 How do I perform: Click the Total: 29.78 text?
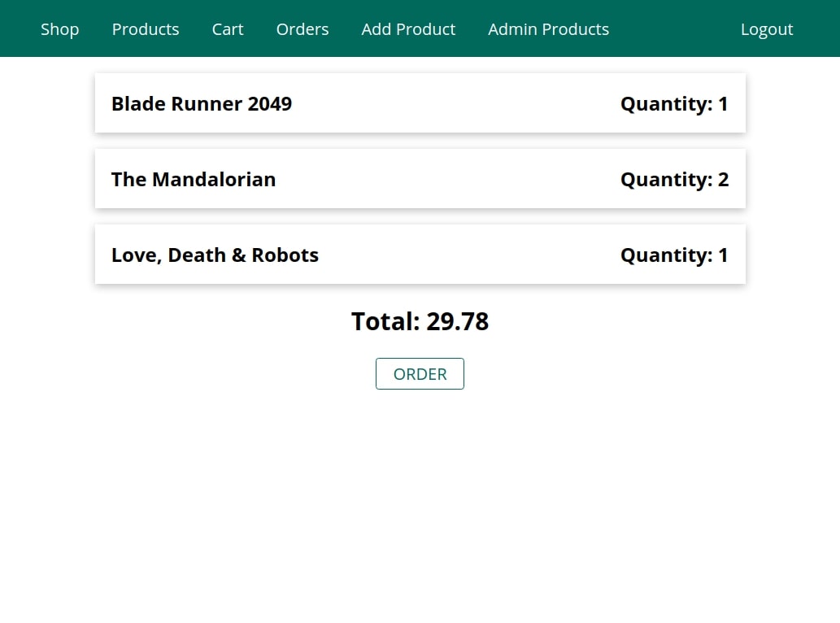(x=420, y=321)
